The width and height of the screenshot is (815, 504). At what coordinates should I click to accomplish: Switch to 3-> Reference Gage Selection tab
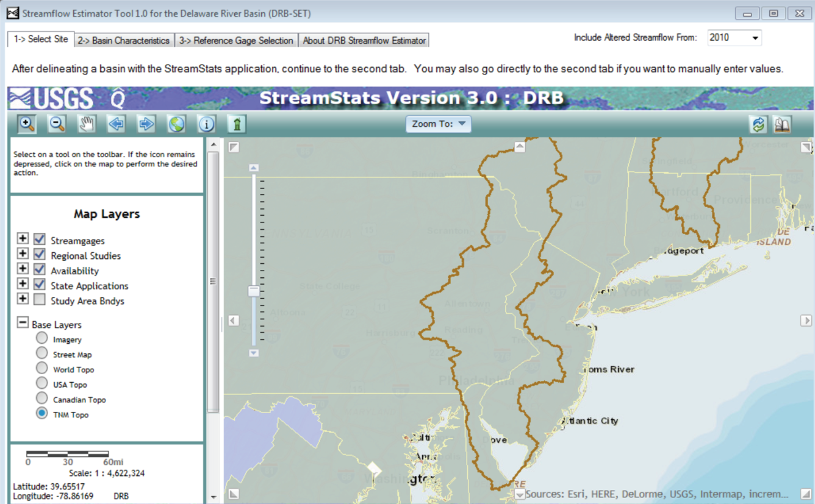coord(236,40)
